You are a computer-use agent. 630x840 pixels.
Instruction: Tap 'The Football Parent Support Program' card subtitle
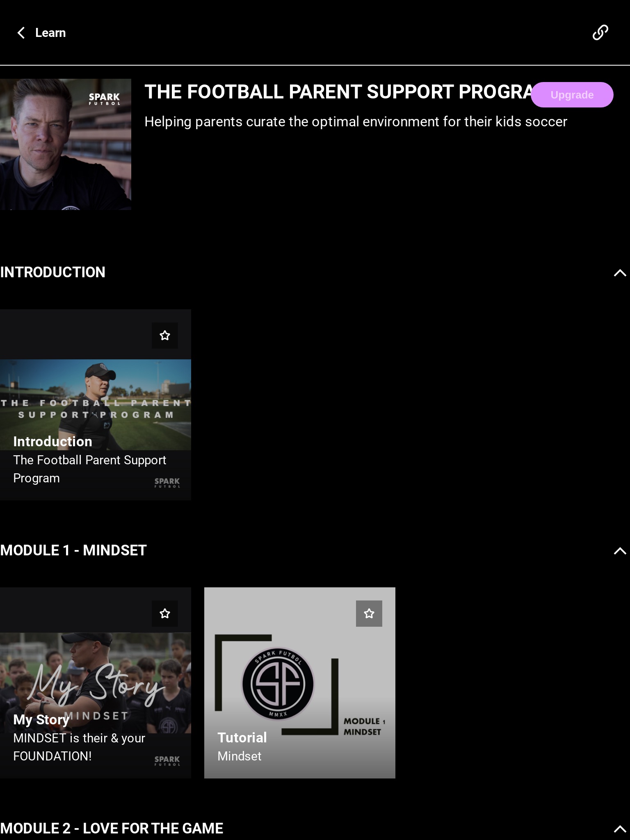(89, 469)
